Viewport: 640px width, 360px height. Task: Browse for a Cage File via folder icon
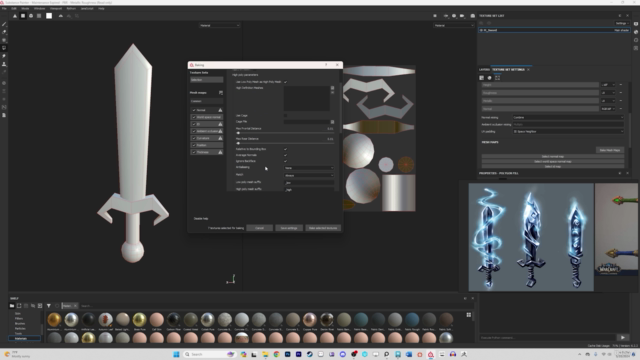point(332,122)
